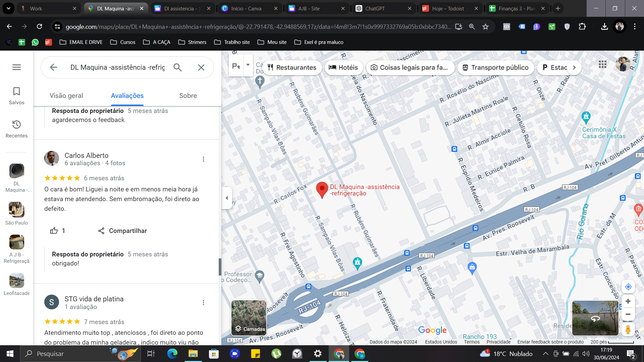Switch to the Work browser tab
The width and height of the screenshot is (644, 362).
pos(48,8)
